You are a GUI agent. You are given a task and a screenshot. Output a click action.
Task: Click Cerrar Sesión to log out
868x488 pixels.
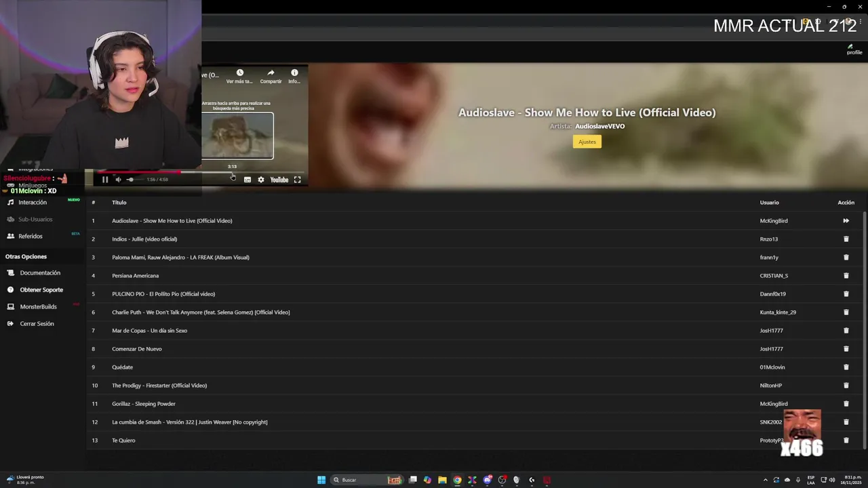coord(37,323)
